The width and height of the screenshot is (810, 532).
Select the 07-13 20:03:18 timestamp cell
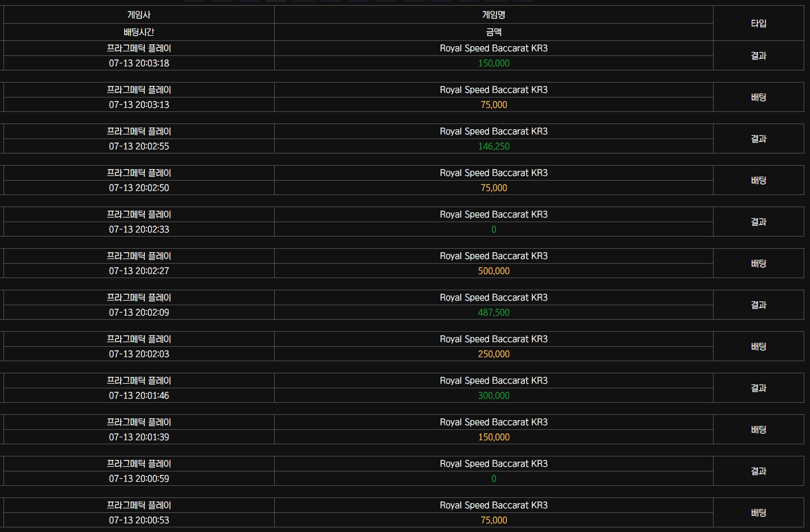tap(139, 63)
